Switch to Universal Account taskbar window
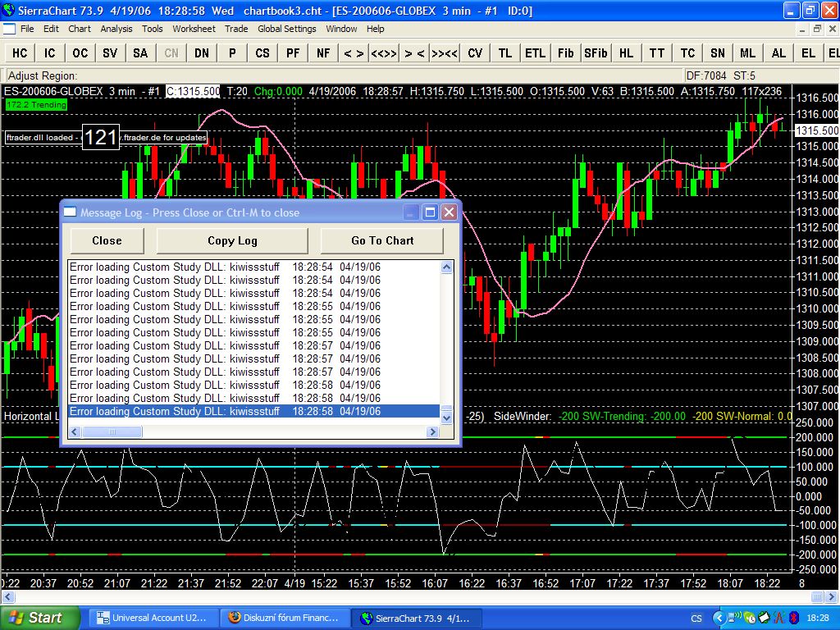This screenshot has height=630, width=840. (153, 618)
